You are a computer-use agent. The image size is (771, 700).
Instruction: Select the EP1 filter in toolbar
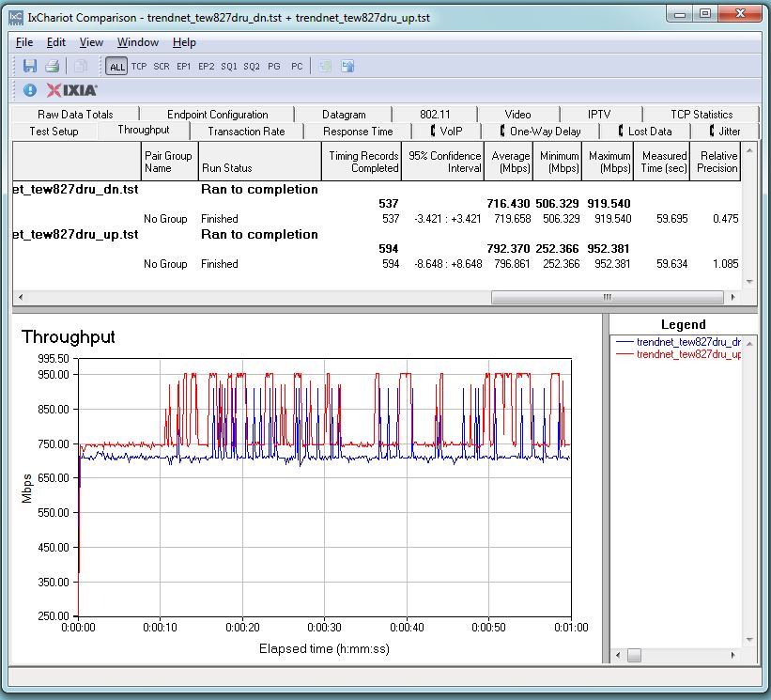point(184,66)
